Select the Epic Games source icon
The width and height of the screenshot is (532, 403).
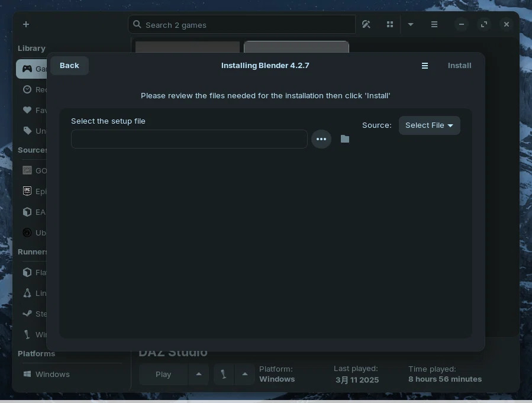point(27,191)
